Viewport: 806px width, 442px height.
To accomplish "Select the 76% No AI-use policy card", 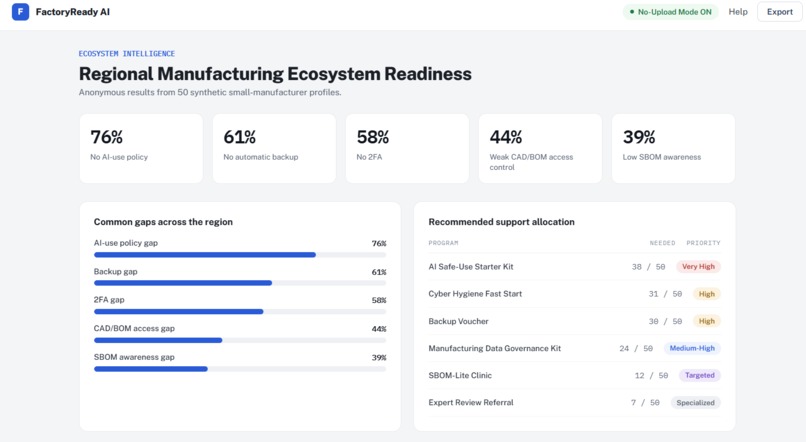I will point(141,149).
